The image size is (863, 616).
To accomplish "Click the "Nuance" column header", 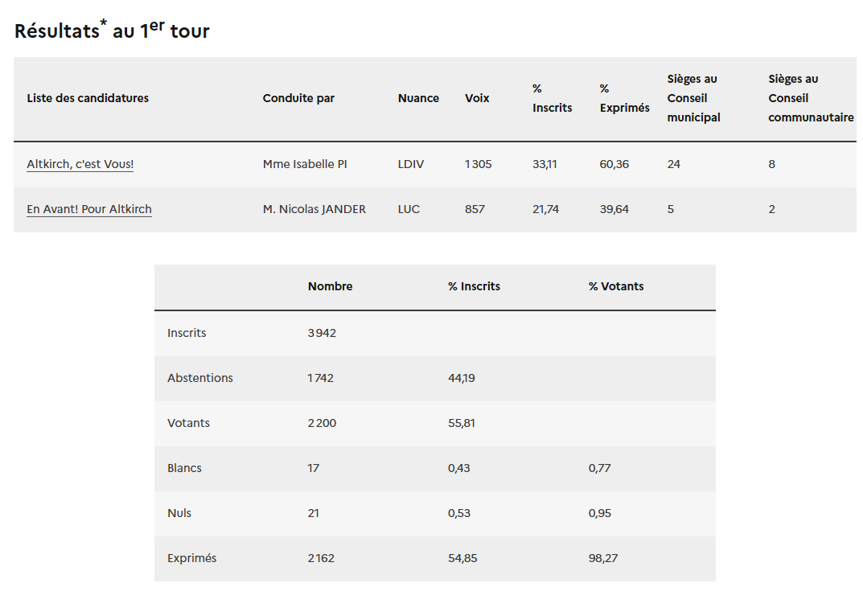I will [418, 98].
